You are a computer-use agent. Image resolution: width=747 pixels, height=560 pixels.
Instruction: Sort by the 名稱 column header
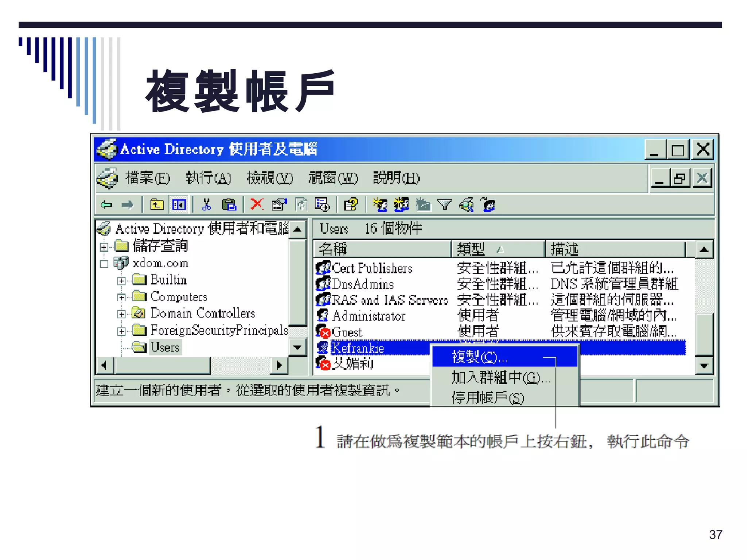tap(382, 249)
